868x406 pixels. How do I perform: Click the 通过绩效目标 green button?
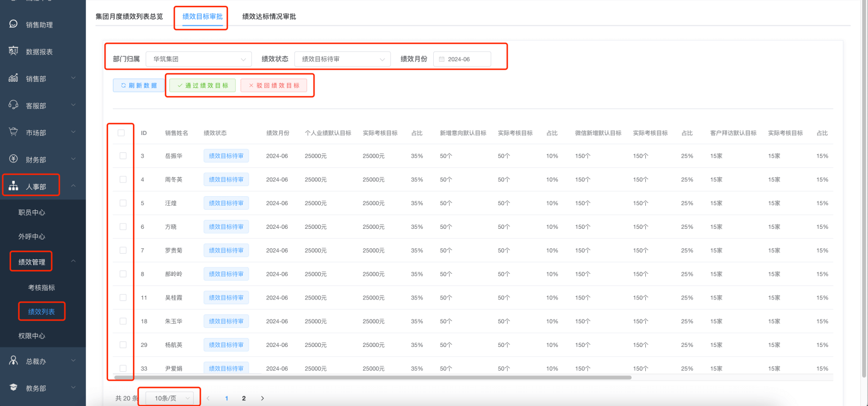coord(203,85)
